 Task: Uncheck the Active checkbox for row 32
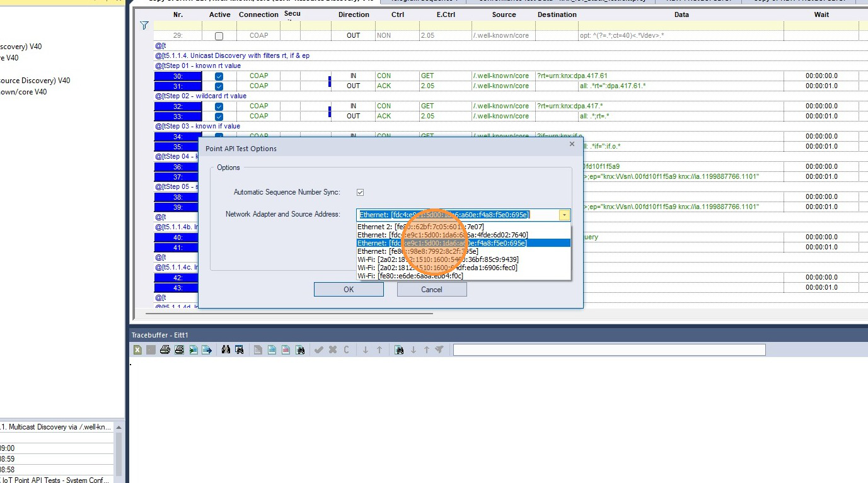click(219, 106)
